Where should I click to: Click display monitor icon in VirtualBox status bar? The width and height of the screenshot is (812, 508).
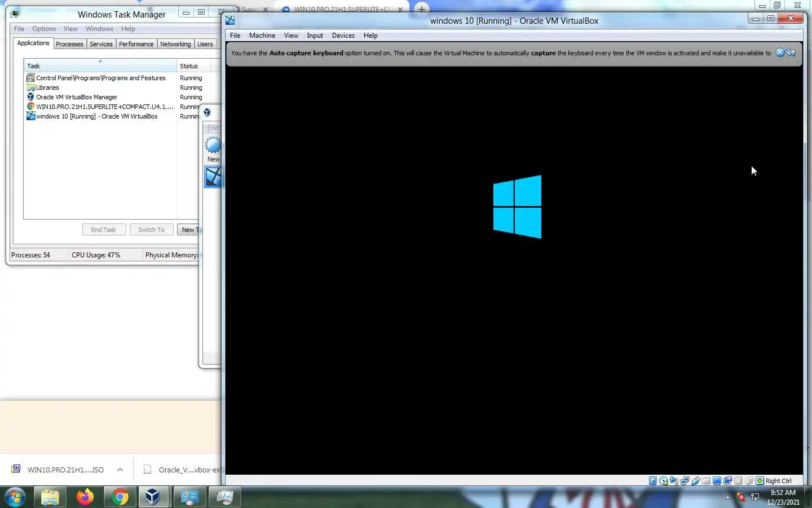717,481
